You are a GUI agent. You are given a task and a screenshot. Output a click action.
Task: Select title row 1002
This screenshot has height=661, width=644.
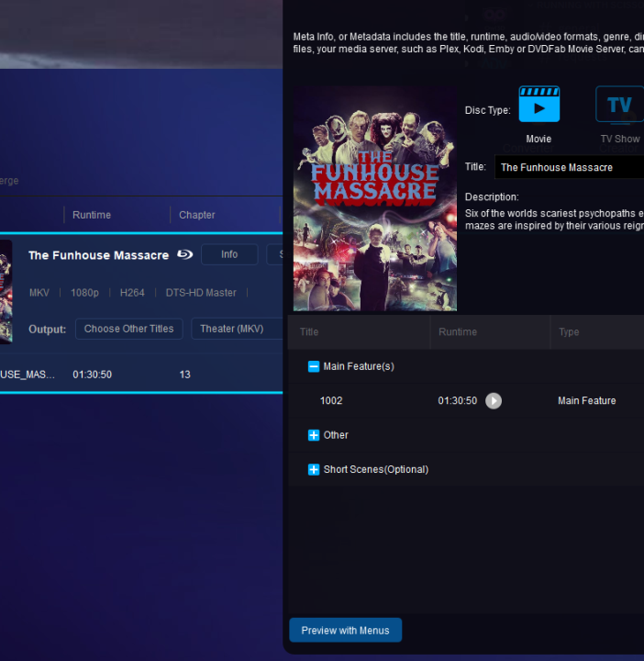pos(466,400)
